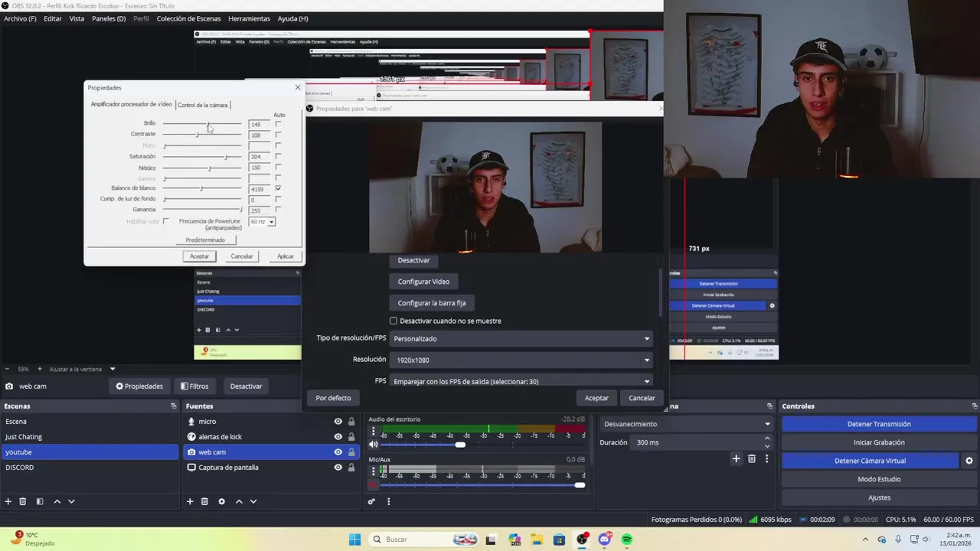Open transition properties three-dot menu
Image resolution: width=980 pixels, height=551 pixels.
point(766,458)
